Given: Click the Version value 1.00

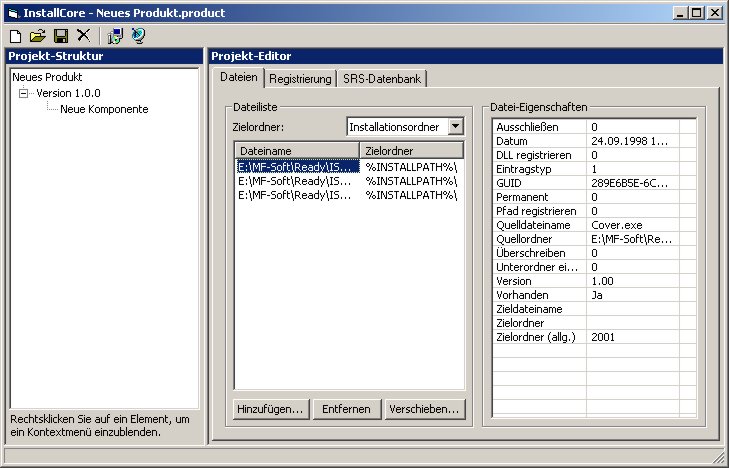Looking at the screenshot, I should (x=632, y=281).
